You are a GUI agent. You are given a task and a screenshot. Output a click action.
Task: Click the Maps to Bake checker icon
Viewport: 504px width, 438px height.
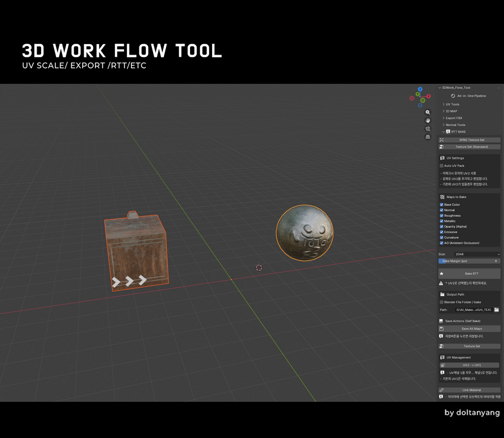click(x=442, y=197)
